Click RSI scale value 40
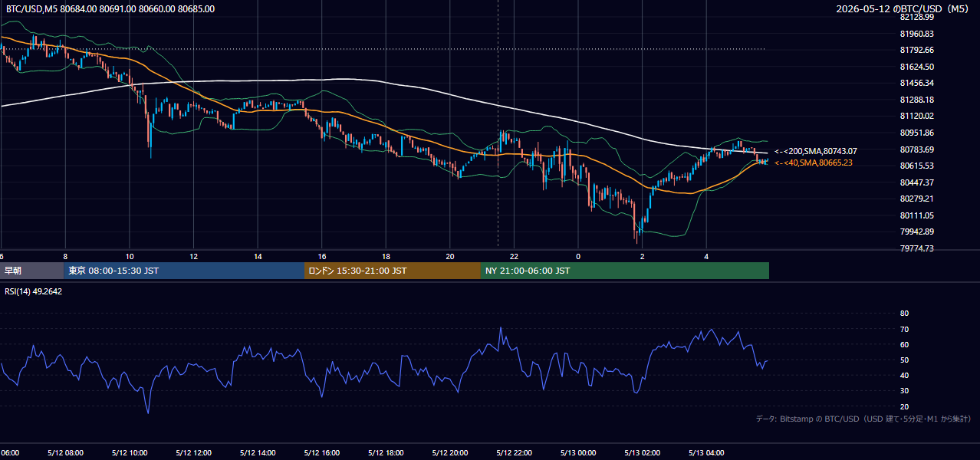Screen dimensions: 980x460 tap(904, 375)
